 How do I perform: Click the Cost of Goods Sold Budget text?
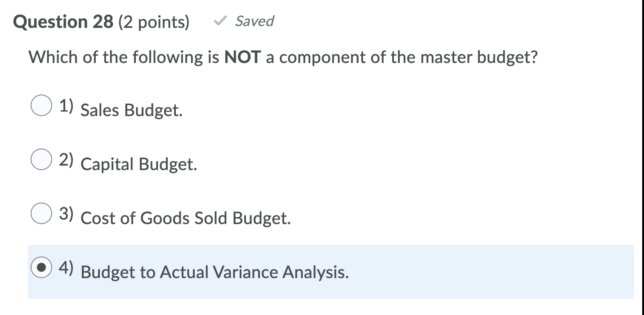pyautogui.click(x=185, y=218)
